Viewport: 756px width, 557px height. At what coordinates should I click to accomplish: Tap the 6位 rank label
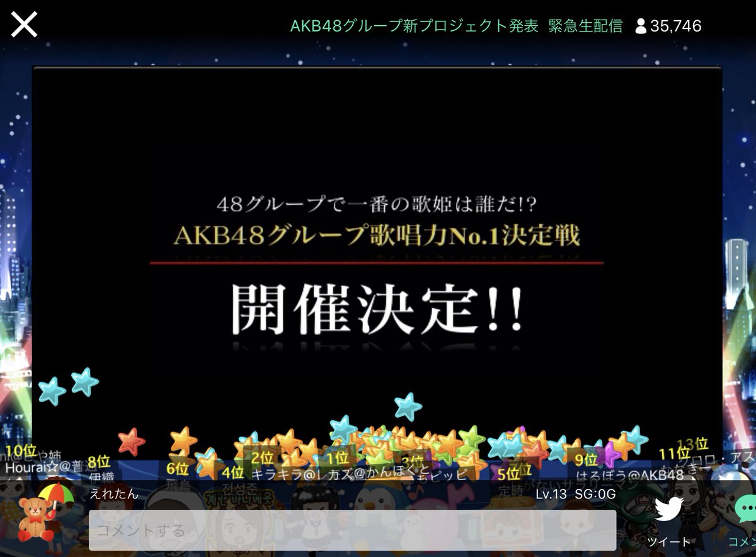178,469
